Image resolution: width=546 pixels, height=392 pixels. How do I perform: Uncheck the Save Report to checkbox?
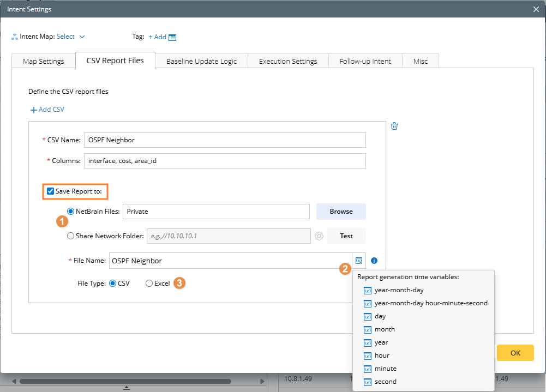51,191
